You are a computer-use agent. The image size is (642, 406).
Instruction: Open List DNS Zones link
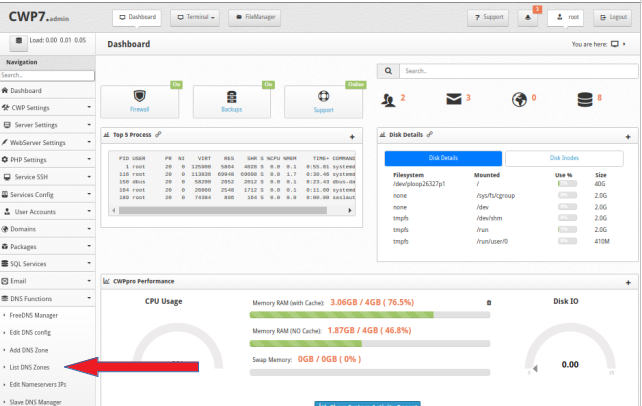coord(29,367)
